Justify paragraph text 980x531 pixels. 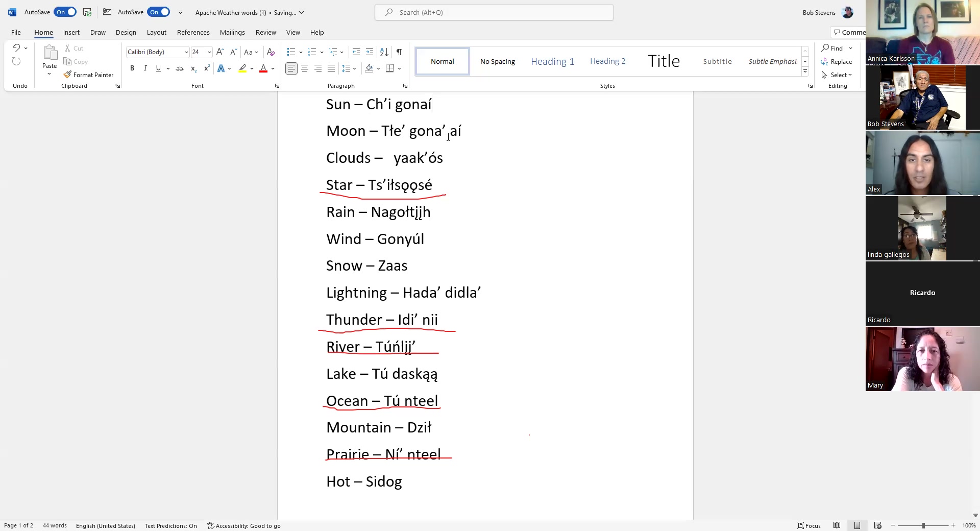coord(331,68)
